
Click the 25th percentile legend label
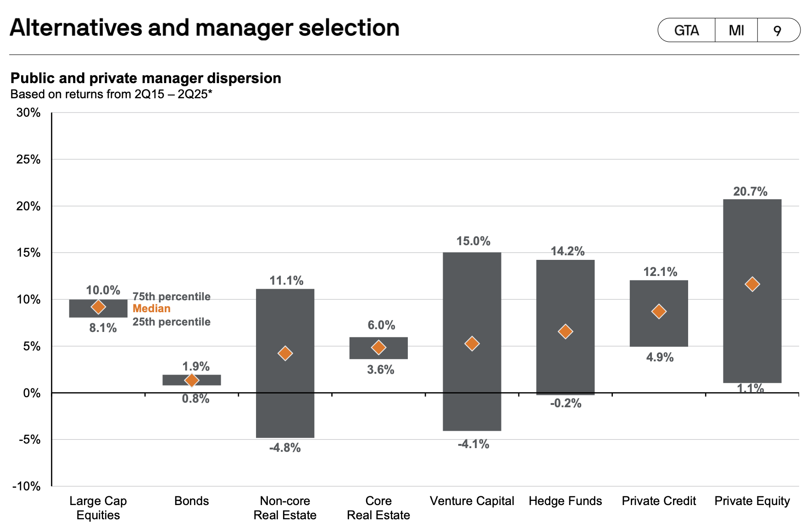tap(172, 322)
